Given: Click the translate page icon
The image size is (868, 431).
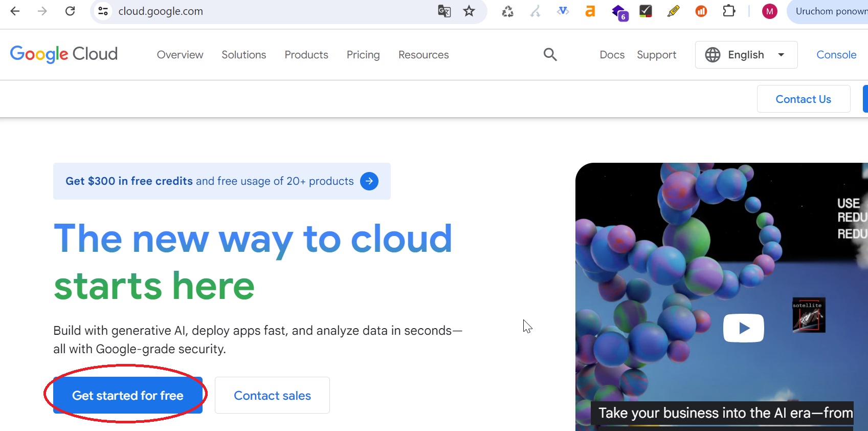Looking at the screenshot, I should click(x=444, y=11).
